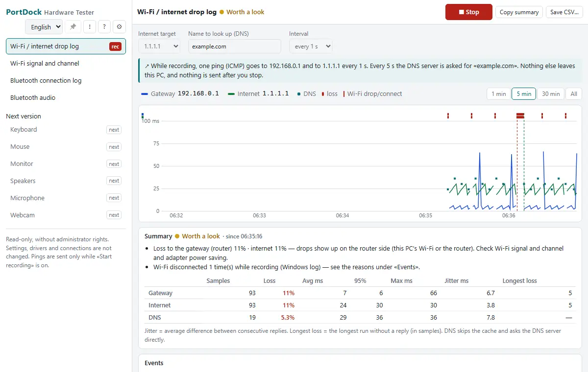The width and height of the screenshot is (588, 372).
Task: Click the Internet row label in the table
Action: 160,305
